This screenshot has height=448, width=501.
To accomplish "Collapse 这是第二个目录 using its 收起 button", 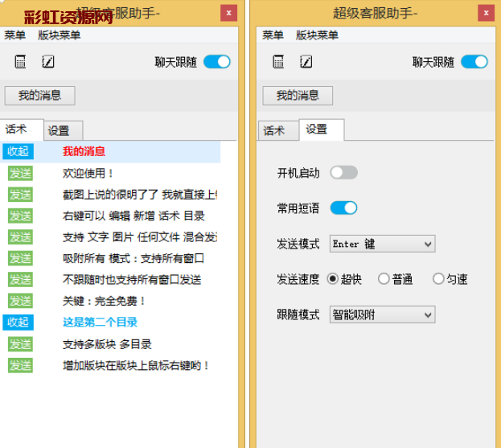I will click(18, 323).
